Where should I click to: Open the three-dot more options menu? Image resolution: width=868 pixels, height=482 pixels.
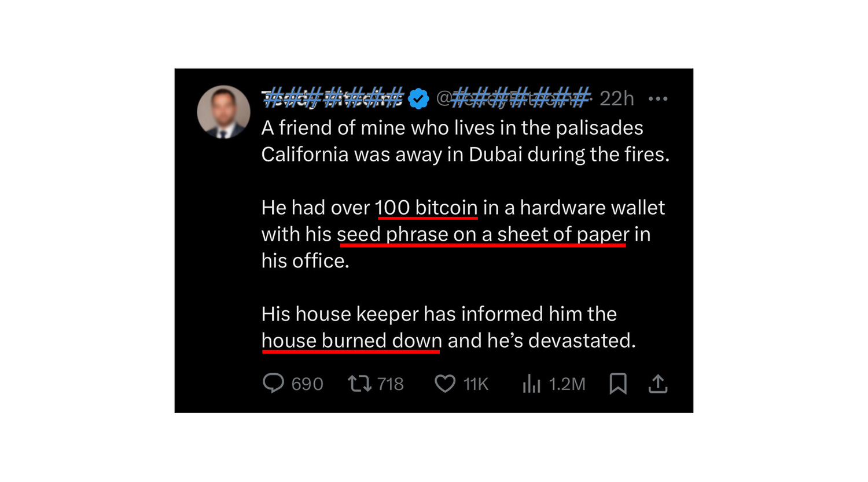click(658, 99)
